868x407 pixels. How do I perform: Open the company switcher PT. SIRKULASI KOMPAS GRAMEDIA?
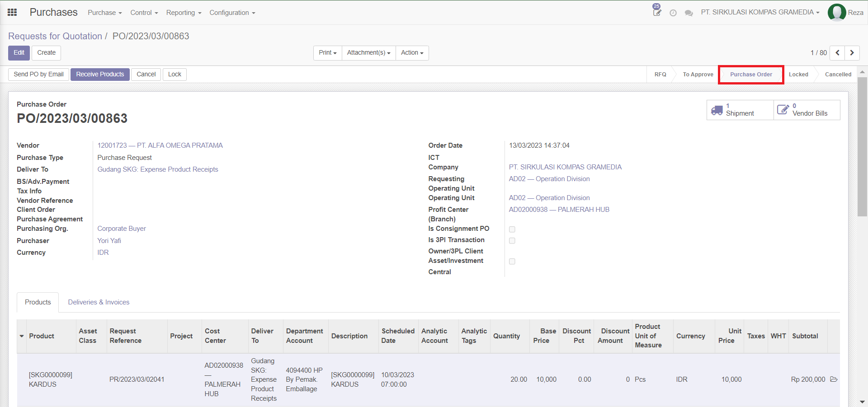(760, 12)
